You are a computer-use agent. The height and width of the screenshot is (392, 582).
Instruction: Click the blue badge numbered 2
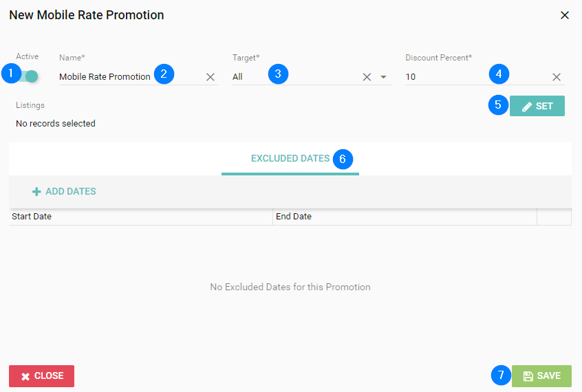[164, 74]
